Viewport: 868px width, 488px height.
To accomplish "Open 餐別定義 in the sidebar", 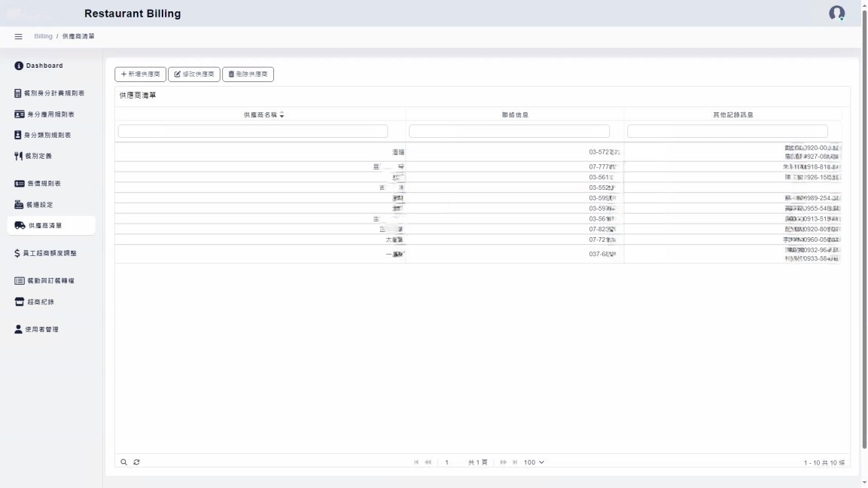I will click(38, 156).
